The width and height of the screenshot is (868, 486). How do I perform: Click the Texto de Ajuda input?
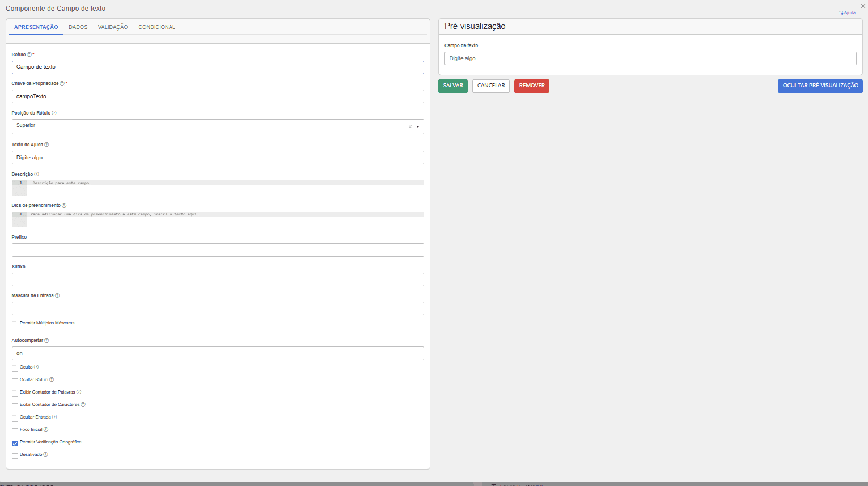(x=218, y=158)
